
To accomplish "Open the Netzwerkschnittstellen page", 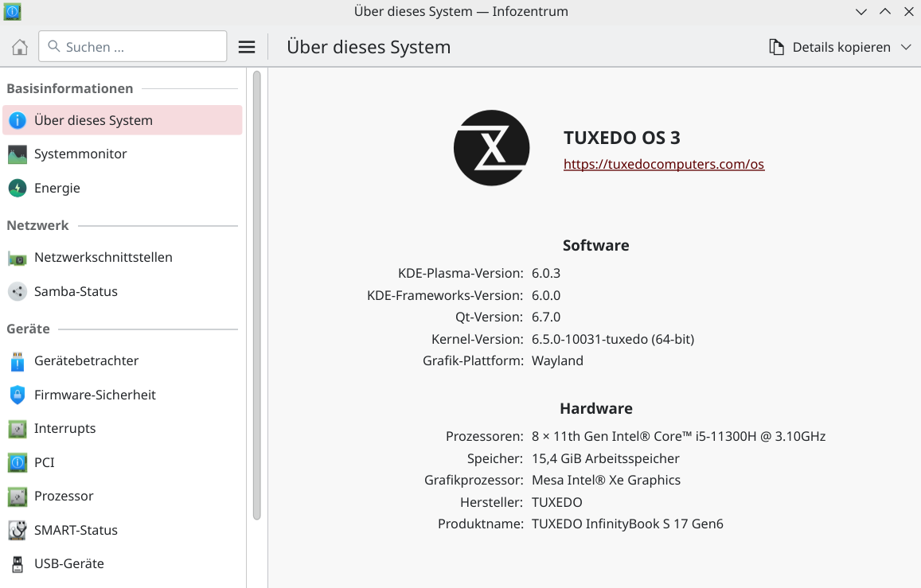I will 122,258.
